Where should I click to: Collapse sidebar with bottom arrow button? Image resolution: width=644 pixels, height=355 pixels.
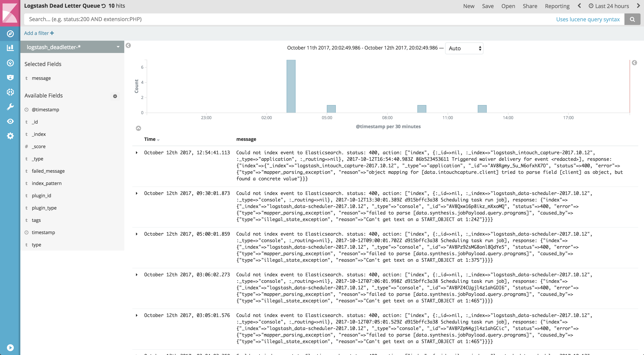(x=10, y=348)
